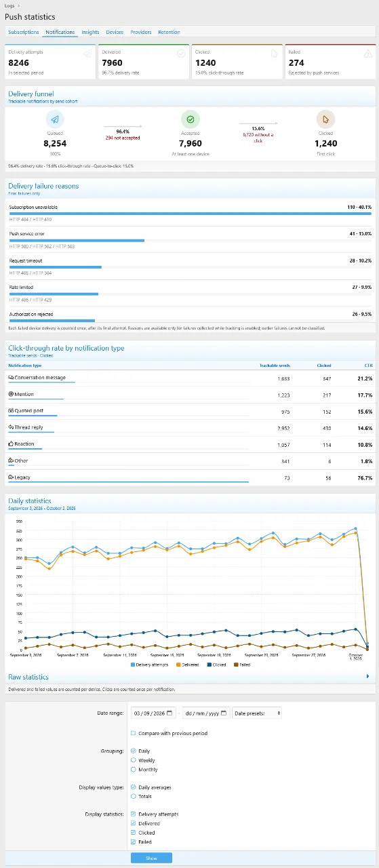Image resolution: width=379 pixels, height=868 pixels.
Task: Click the Show button
Action: [x=151, y=858]
